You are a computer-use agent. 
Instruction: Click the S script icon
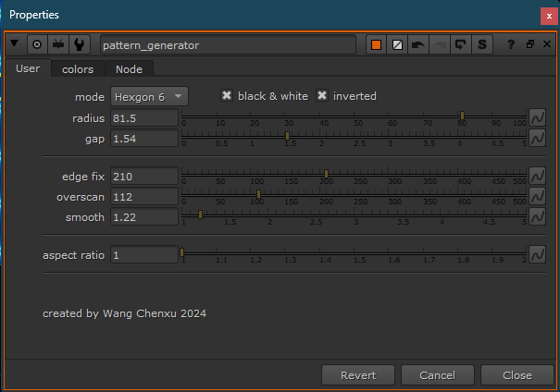tap(481, 44)
